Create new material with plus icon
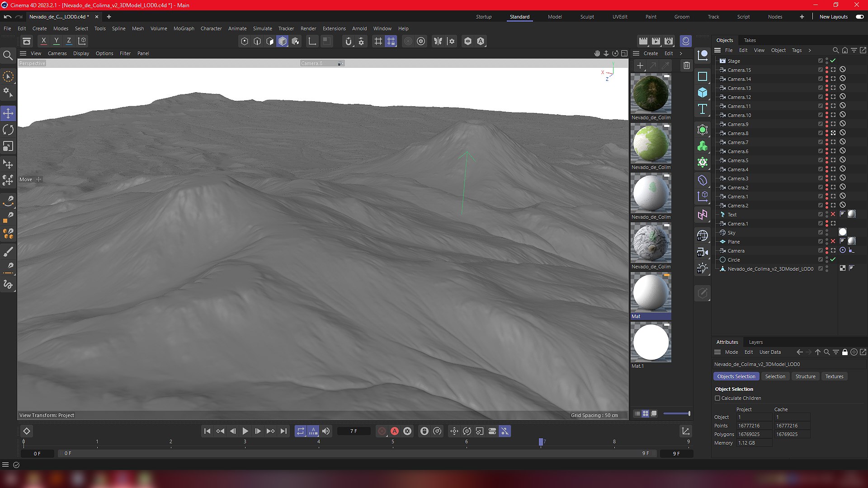 point(640,66)
